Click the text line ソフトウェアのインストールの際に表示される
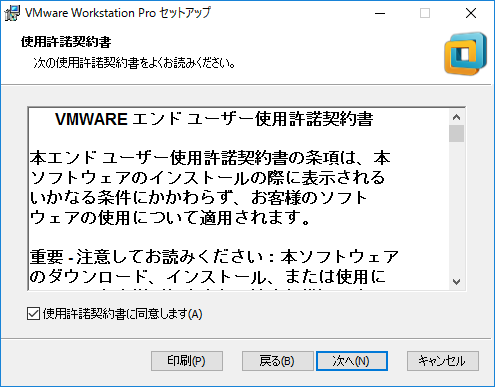The height and width of the screenshot is (387, 495). tap(207, 178)
